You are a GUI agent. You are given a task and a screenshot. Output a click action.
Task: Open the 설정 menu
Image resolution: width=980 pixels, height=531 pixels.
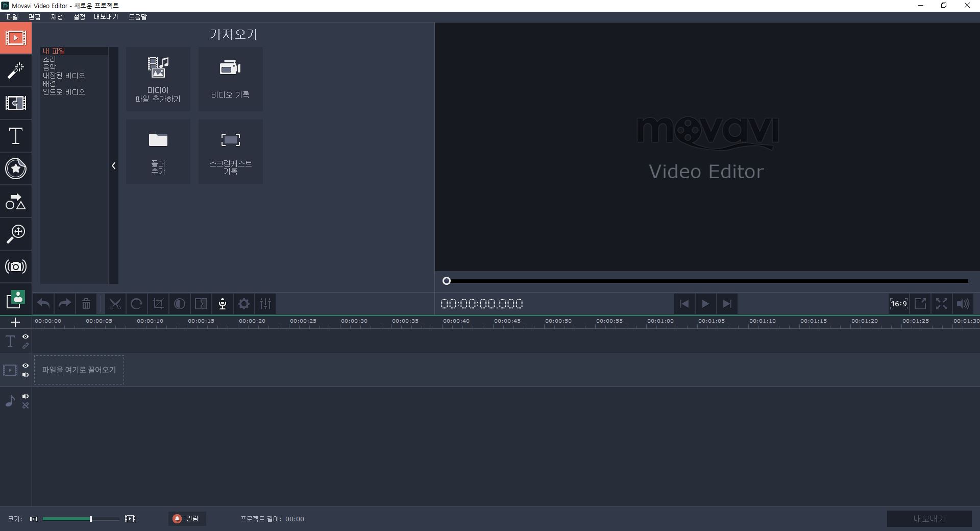[x=79, y=17]
